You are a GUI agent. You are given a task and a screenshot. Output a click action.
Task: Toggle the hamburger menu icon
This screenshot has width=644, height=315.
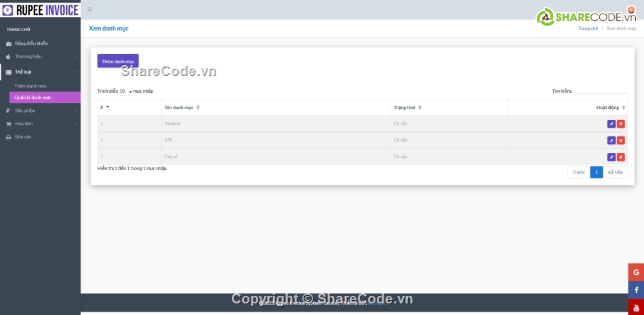pos(90,9)
